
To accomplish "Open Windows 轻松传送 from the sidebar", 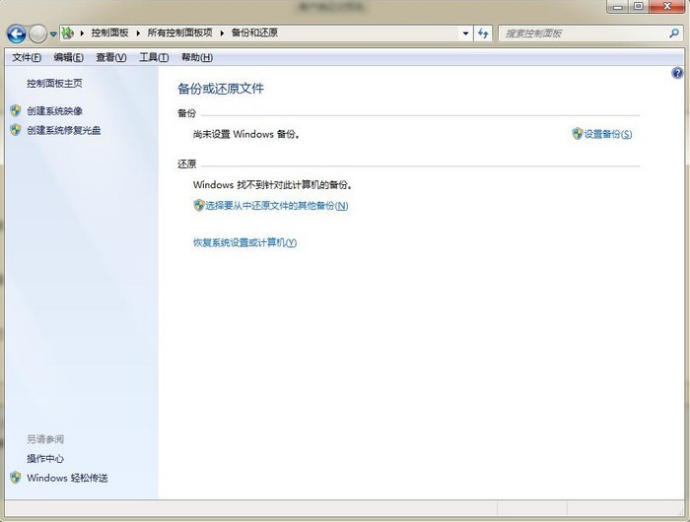I will coord(67,478).
